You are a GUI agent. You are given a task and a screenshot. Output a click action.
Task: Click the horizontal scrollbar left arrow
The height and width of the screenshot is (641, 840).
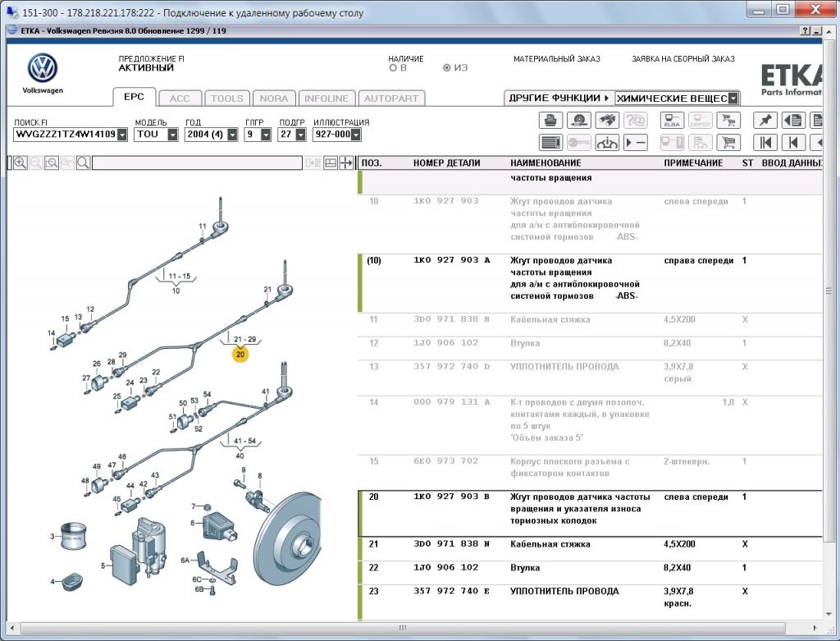[12, 628]
